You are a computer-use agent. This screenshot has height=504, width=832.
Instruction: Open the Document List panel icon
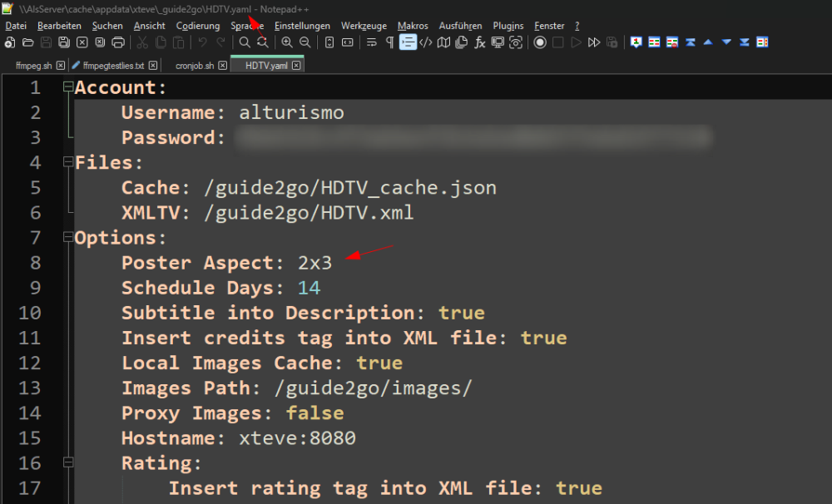[x=462, y=42]
